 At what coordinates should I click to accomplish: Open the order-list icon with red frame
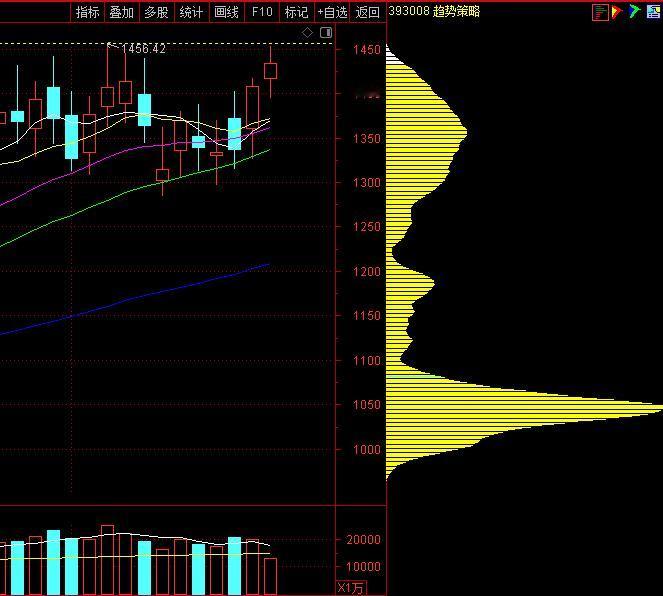pyautogui.click(x=600, y=12)
